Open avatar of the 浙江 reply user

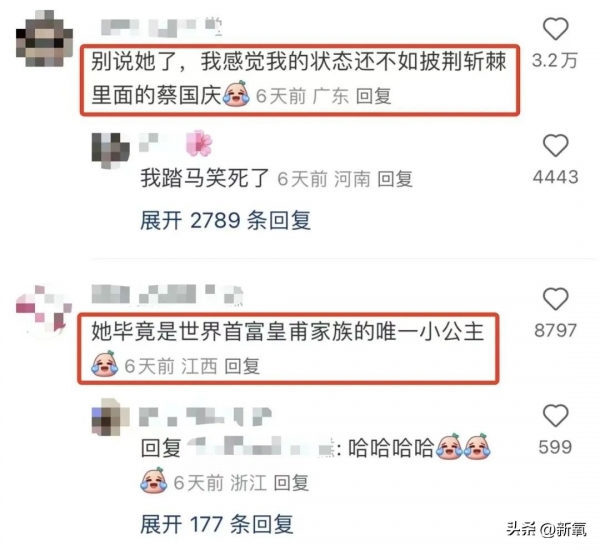111,416
